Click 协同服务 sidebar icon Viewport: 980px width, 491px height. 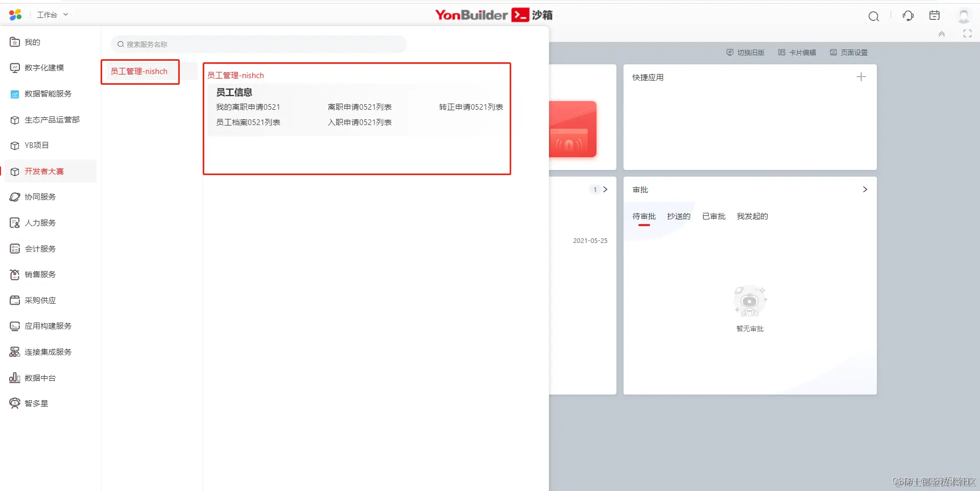pos(15,197)
